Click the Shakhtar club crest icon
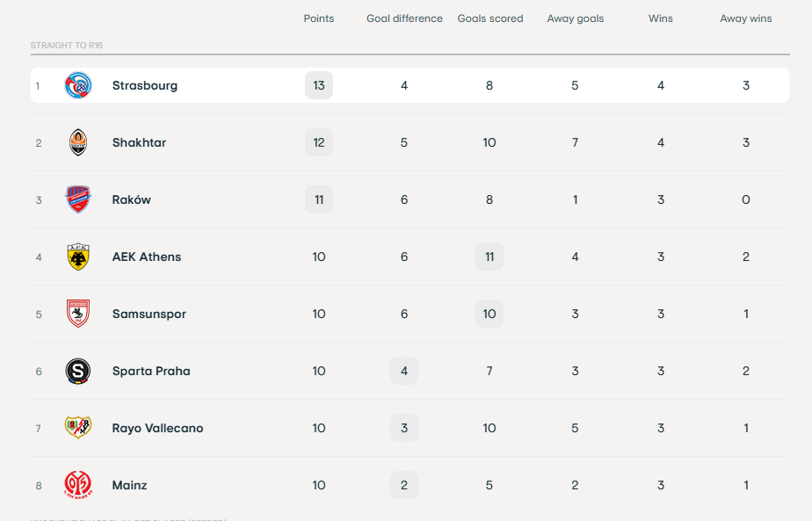Image resolution: width=812 pixels, height=521 pixels. [x=78, y=142]
